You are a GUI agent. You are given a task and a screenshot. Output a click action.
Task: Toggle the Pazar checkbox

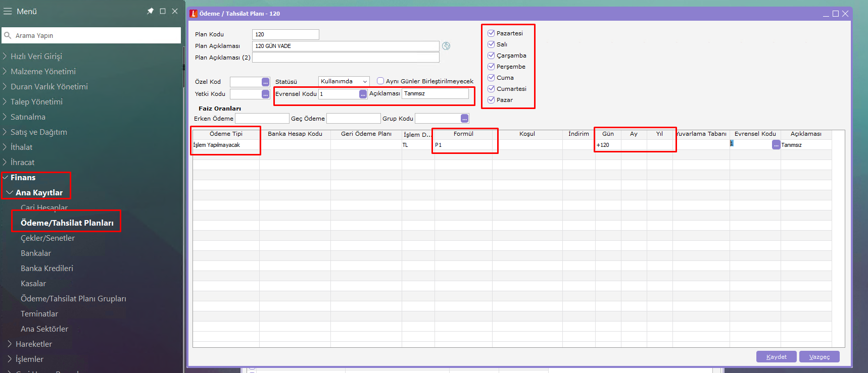click(x=491, y=100)
